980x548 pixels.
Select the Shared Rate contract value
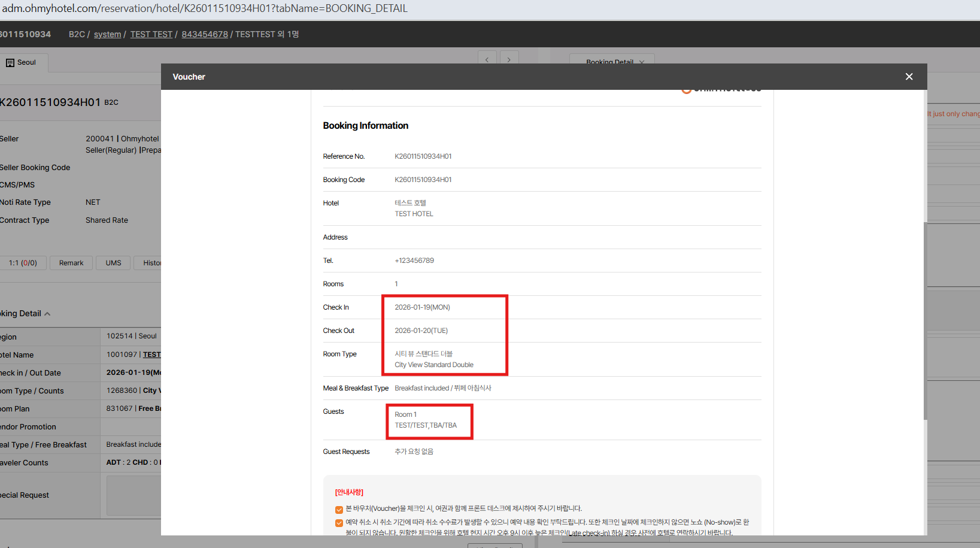point(107,220)
